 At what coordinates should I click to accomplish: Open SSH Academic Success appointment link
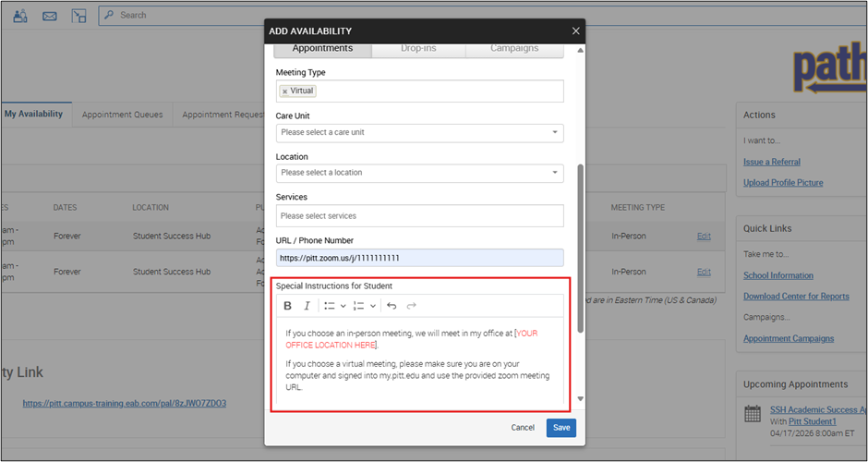point(818,410)
